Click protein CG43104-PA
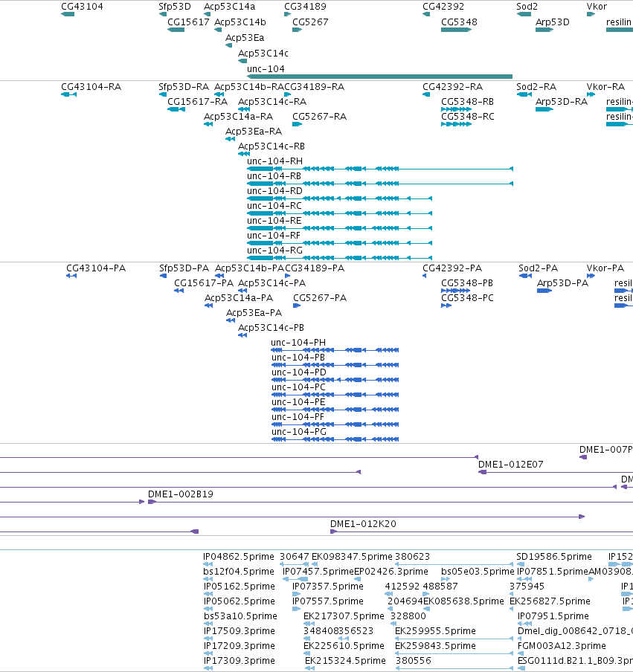Viewport: 633px width, 672px height. tap(71, 276)
